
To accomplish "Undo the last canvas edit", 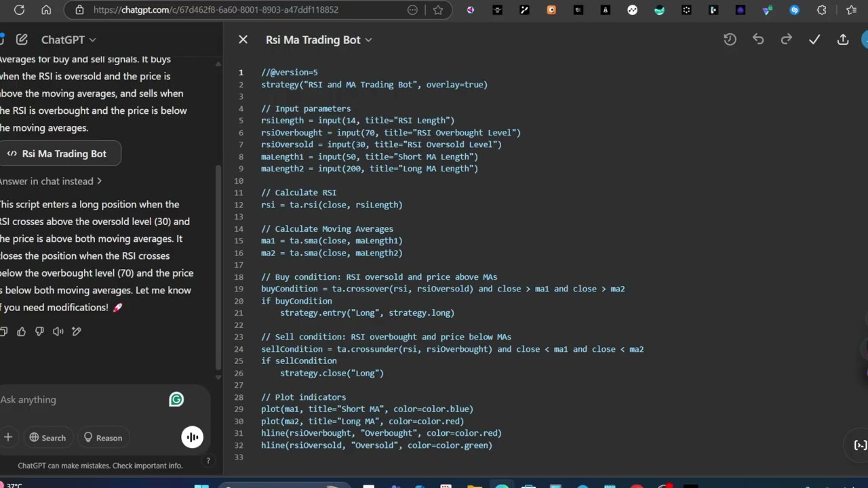I will (x=758, y=40).
